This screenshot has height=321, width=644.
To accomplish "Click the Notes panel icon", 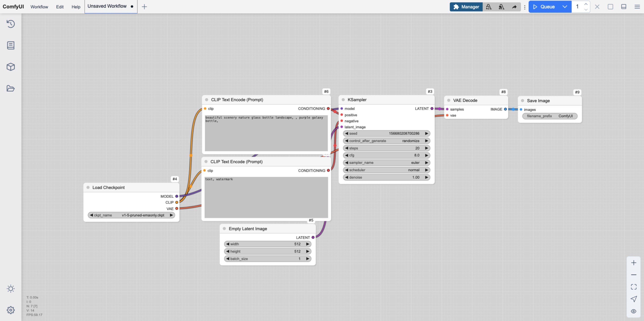I will point(11,45).
